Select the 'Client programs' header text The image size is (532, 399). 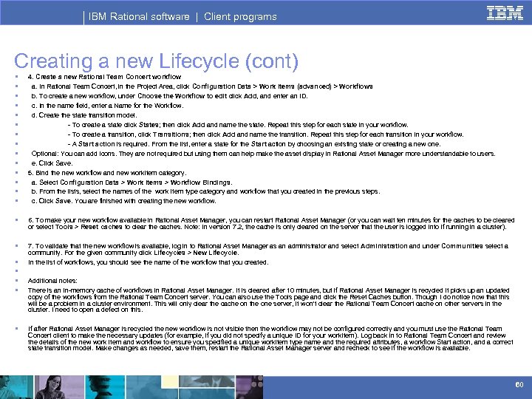pyautogui.click(x=240, y=16)
